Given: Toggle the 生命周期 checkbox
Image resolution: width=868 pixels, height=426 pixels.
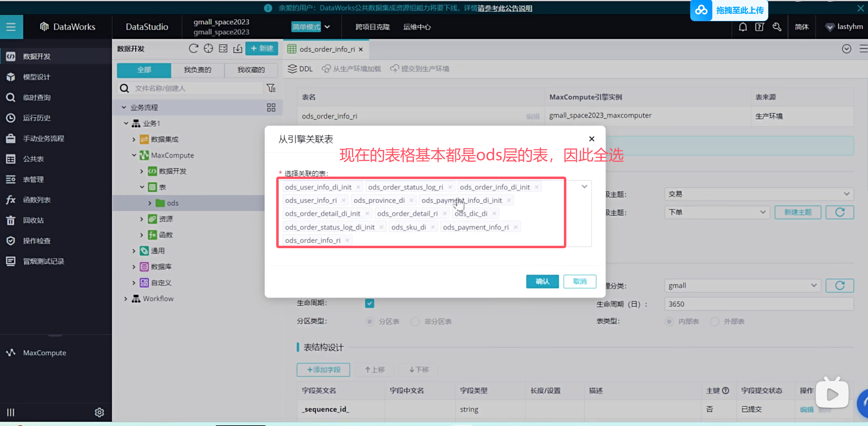Looking at the screenshot, I should [369, 303].
